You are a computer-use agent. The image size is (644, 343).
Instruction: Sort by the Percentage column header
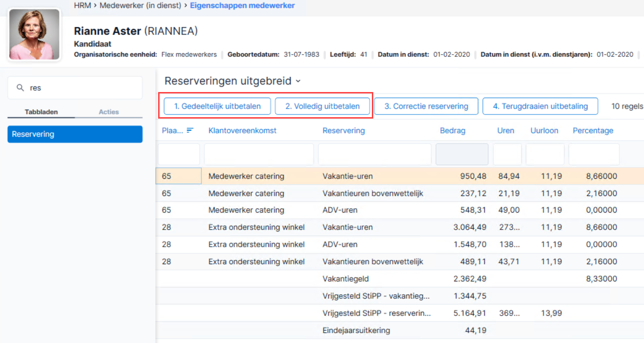[x=593, y=130]
